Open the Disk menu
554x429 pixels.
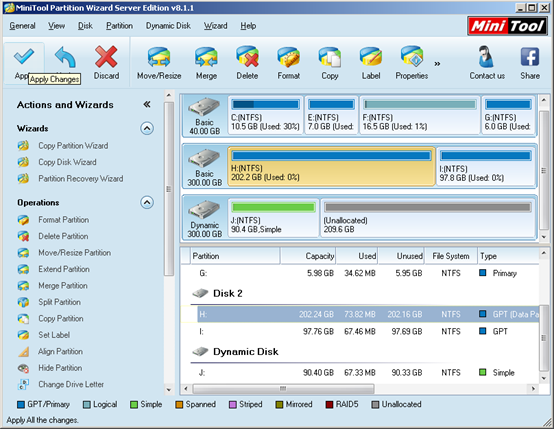click(85, 26)
